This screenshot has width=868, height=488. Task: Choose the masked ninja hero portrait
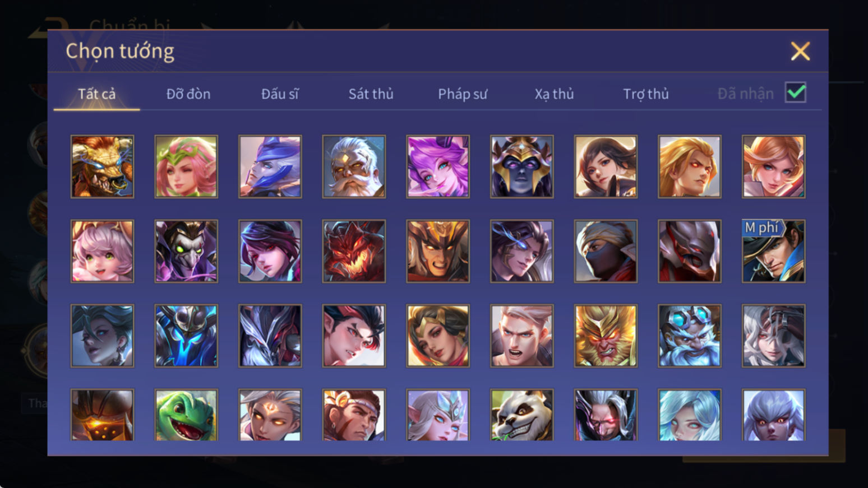(606, 251)
